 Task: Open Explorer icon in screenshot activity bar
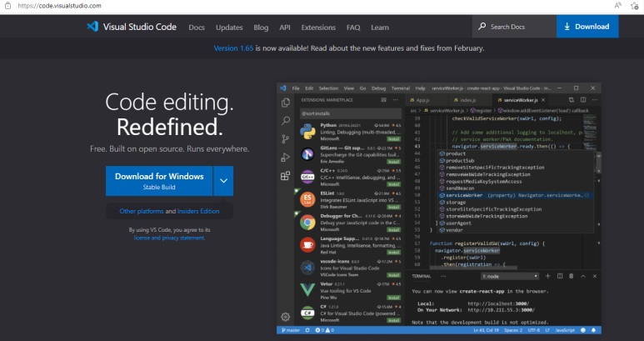[286, 103]
